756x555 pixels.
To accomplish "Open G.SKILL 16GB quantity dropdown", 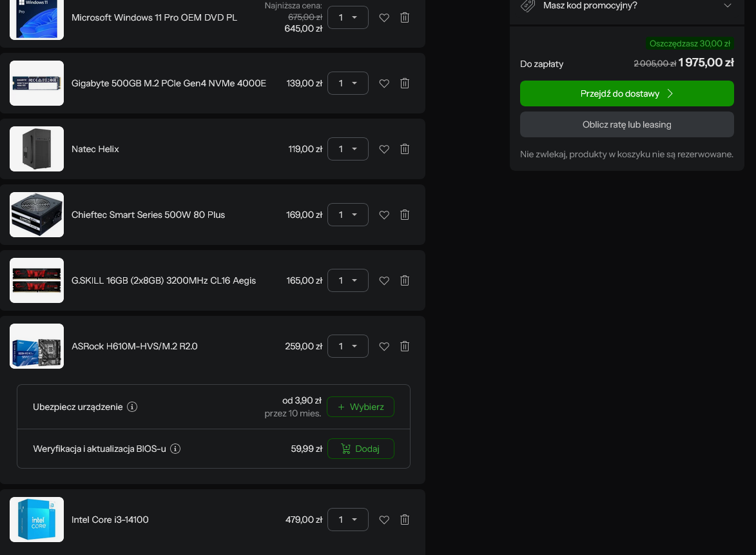I will click(x=347, y=280).
